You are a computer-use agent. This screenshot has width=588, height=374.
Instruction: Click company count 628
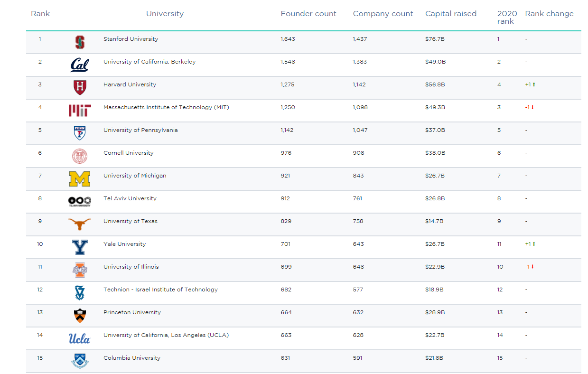coord(358,335)
